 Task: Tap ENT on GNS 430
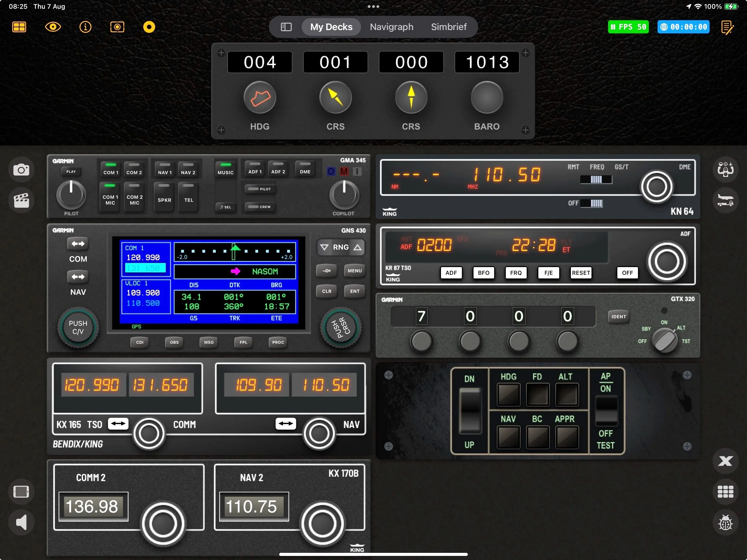click(355, 291)
